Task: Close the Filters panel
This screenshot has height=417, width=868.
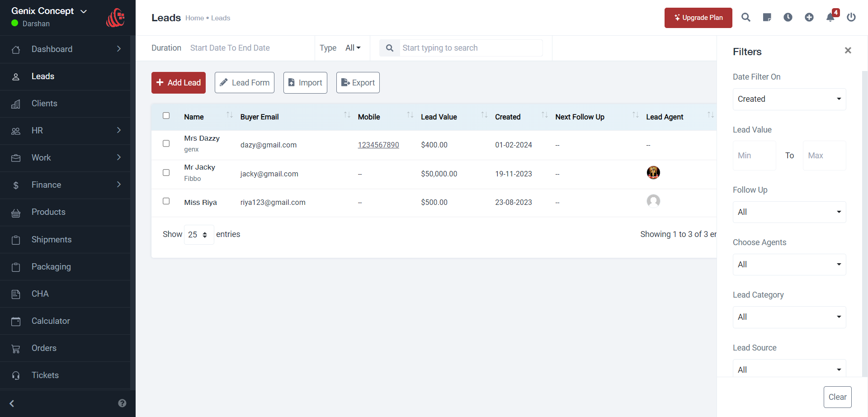Action: click(848, 50)
